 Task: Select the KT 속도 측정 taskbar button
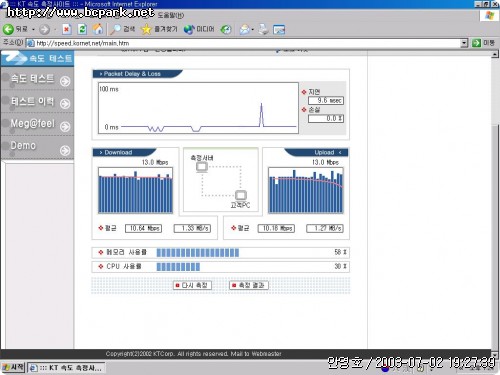[x=66, y=368]
